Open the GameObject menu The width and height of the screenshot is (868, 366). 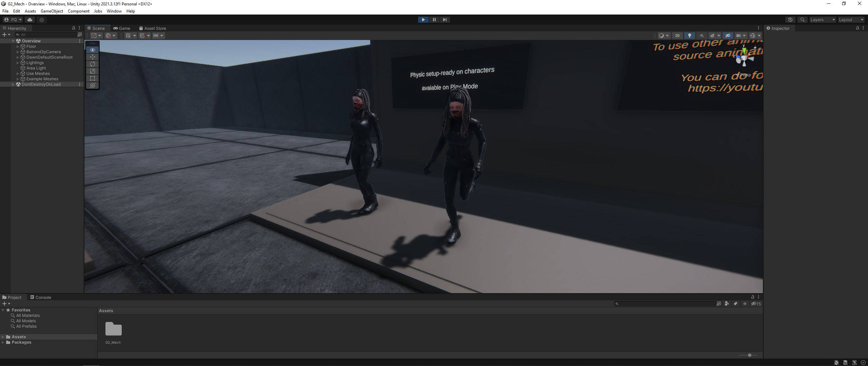tap(52, 11)
